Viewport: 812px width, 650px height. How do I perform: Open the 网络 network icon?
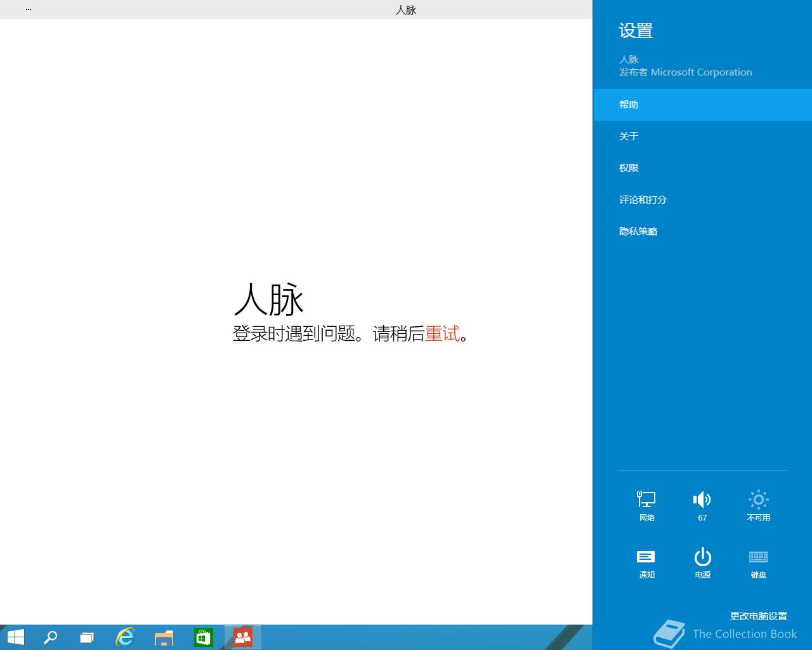click(x=646, y=506)
